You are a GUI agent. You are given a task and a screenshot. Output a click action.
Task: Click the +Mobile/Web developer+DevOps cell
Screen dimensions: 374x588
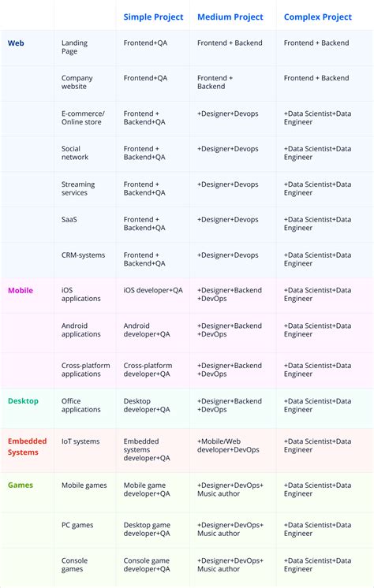228,445
